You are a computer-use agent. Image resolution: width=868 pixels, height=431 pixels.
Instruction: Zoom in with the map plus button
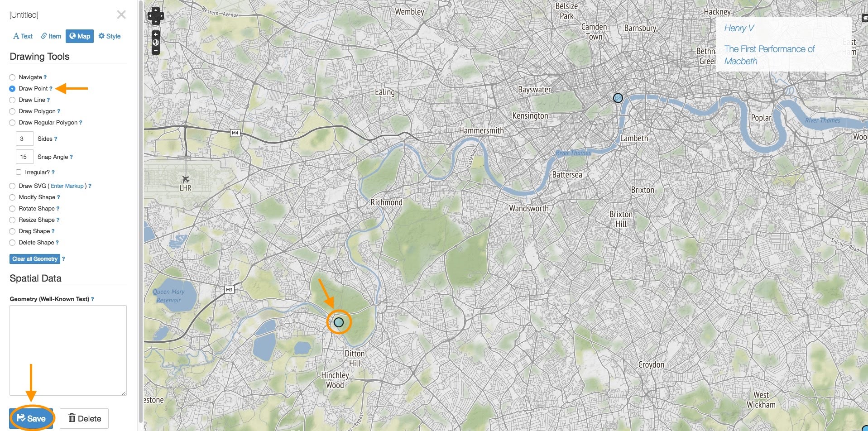click(x=156, y=34)
